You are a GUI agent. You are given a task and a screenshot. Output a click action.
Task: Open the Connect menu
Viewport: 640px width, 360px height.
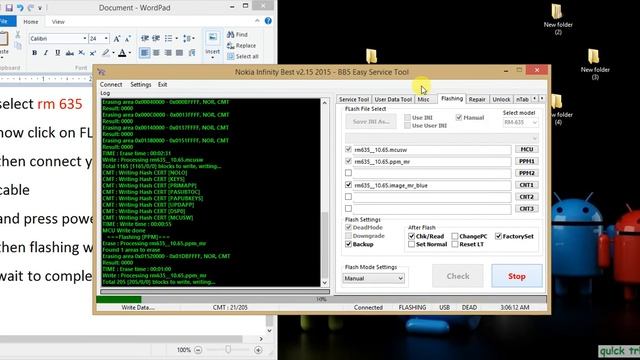click(111, 84)
